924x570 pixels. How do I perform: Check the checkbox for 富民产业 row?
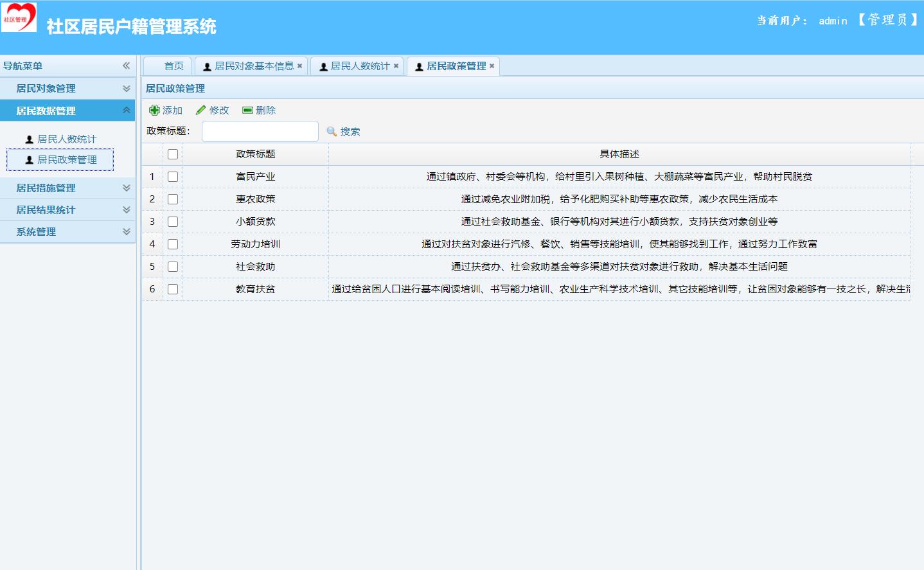click(x=172, y=176)
